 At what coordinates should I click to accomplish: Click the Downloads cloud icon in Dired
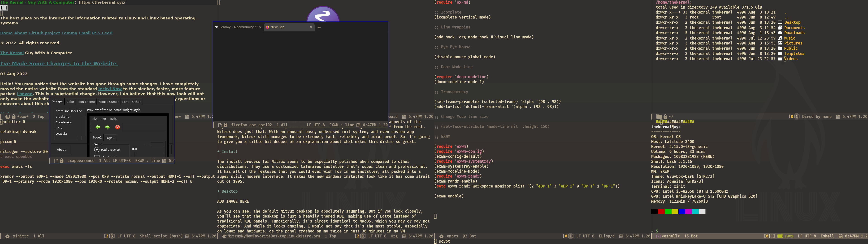point(780,33)
